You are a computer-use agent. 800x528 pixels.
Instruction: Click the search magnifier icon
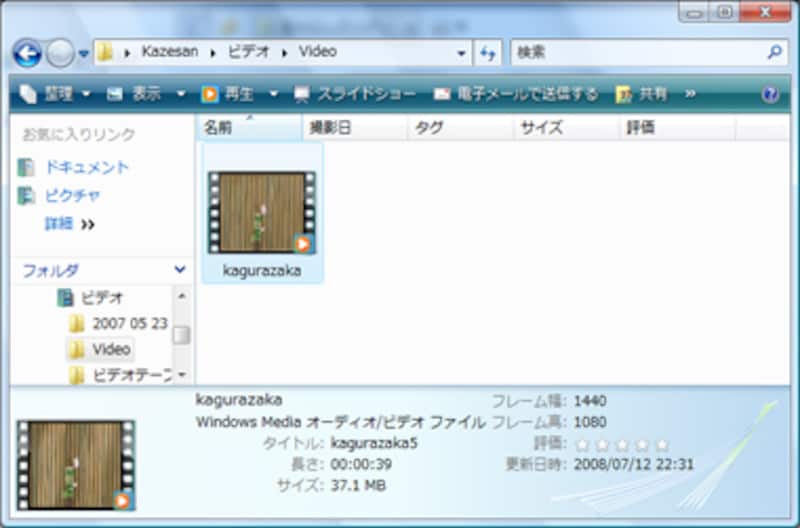pyautogui.click(x=775, y=51)
